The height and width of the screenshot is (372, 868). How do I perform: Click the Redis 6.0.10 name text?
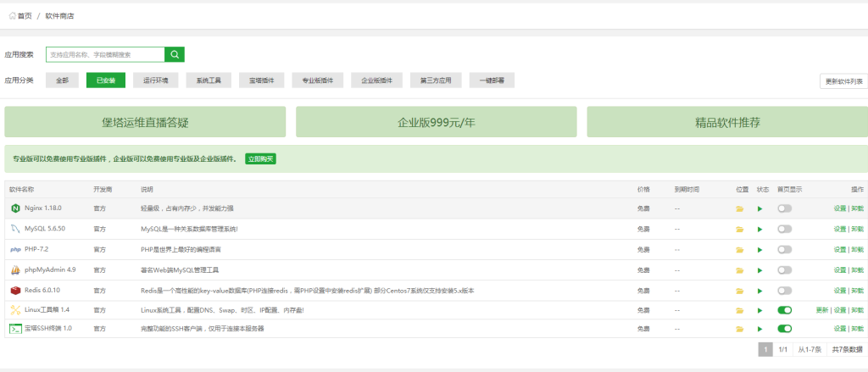coord(42,291)
